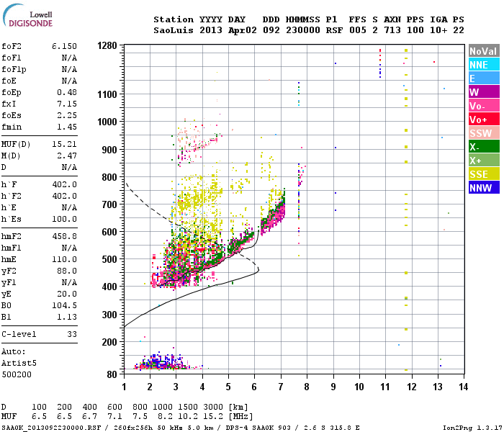Click the 10.2 MHz MUF table value
Screen dimensions: 504x432
tap(188, 417)
